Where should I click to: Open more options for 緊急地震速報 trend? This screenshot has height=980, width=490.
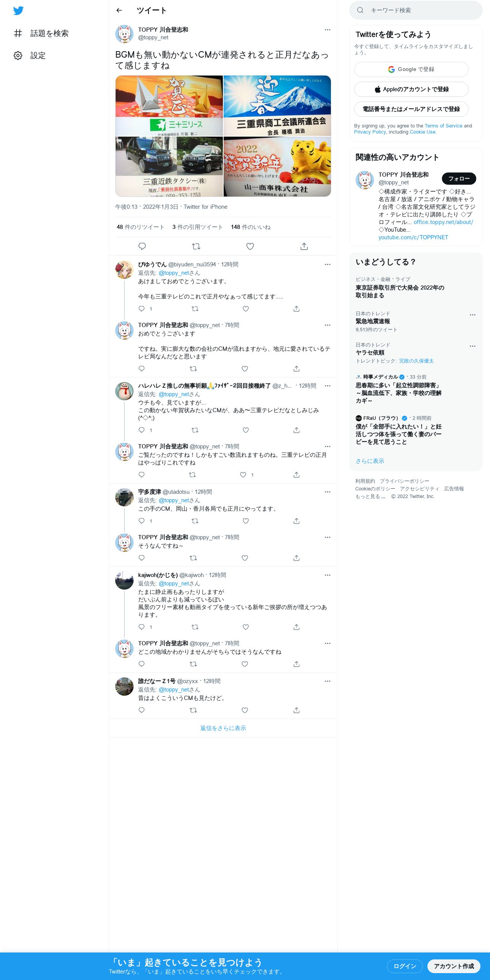coord(472,315)
